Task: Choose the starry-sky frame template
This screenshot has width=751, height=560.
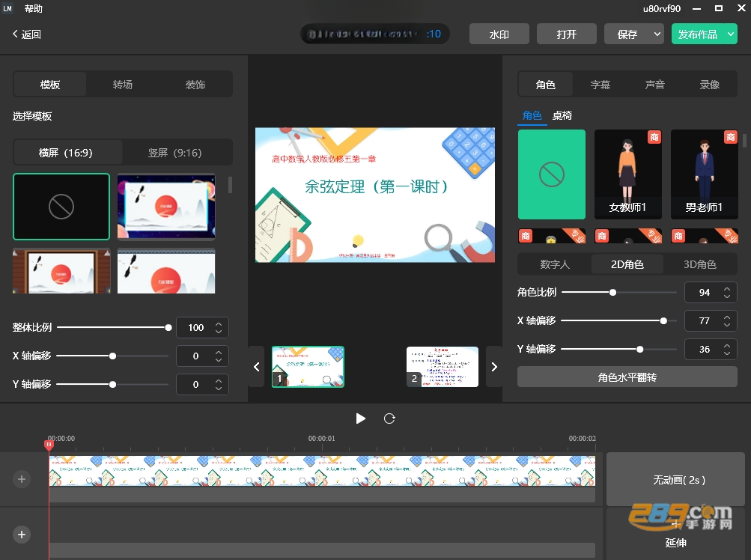Action: [166, 207]
